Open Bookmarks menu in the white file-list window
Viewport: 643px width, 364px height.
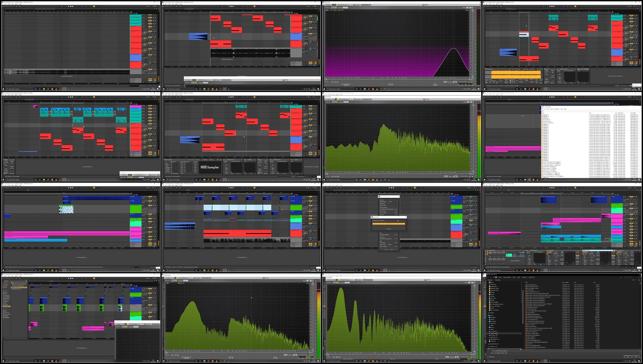point(557,109)
